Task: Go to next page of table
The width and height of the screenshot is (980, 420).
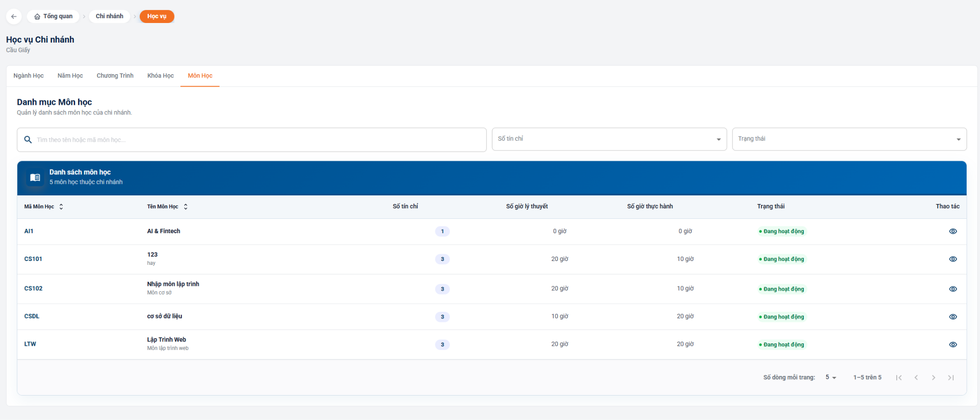Action: coord(933,377)
